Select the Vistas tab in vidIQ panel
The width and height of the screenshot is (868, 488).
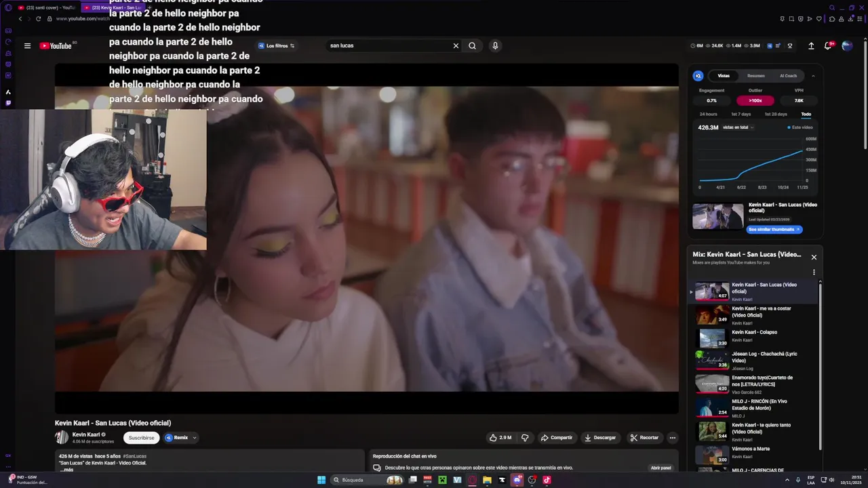[724, 76]
